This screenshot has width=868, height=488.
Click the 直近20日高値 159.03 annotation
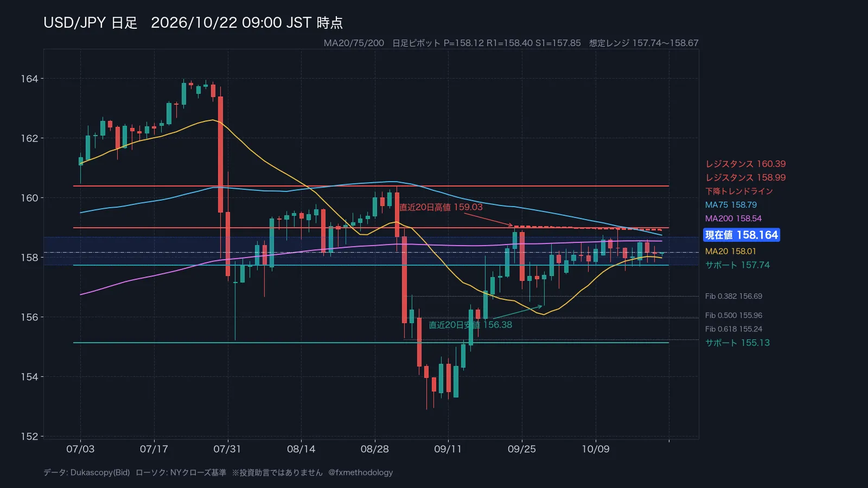click(x=441, y=207)
